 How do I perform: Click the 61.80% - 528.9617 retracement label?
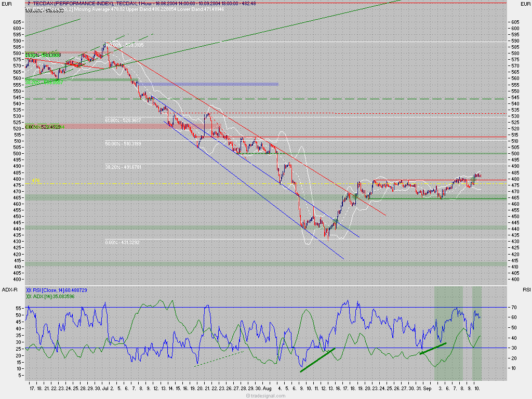click(122, 121)
